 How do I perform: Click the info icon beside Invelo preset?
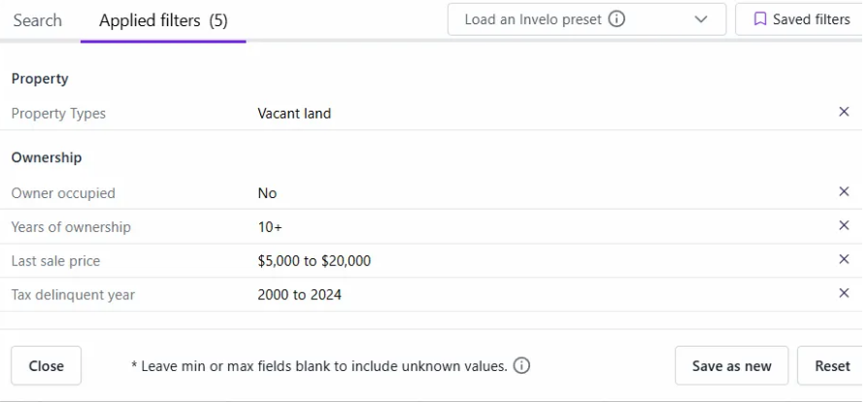[x=617, y=19]
